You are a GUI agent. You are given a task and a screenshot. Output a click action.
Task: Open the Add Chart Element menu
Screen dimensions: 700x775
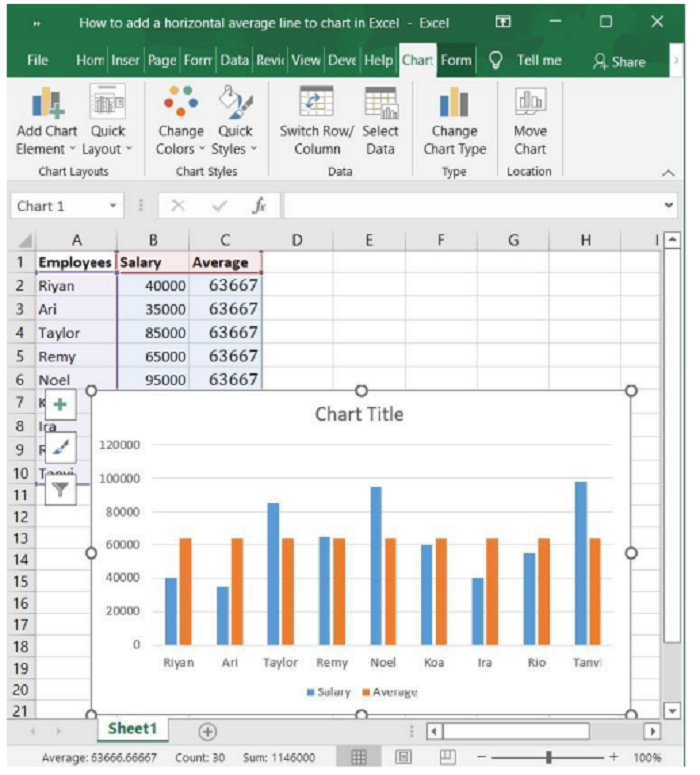pyautogui.click(x=46, y=120)
